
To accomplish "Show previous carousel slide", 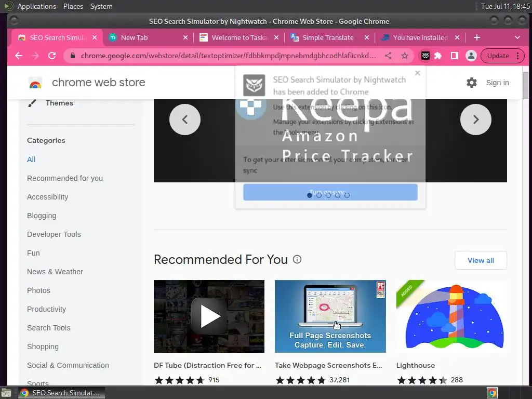I will pos(185,119).
